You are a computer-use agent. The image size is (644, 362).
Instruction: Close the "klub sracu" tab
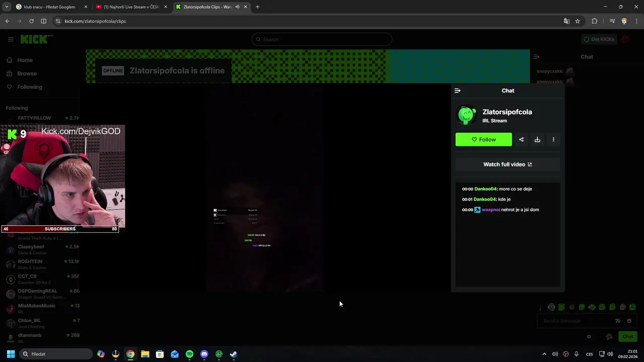point(86,7)
